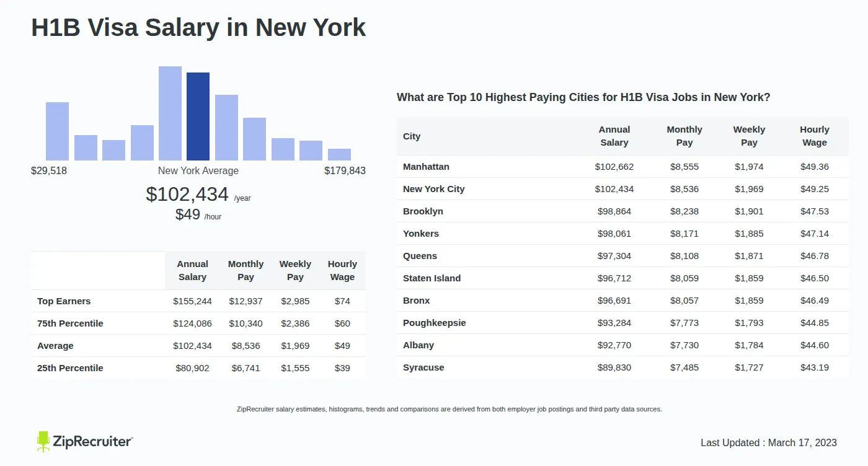868x466 pixels.
Task: Click the ZipRecruiter logo icon
Action: (x=43, y=441)
